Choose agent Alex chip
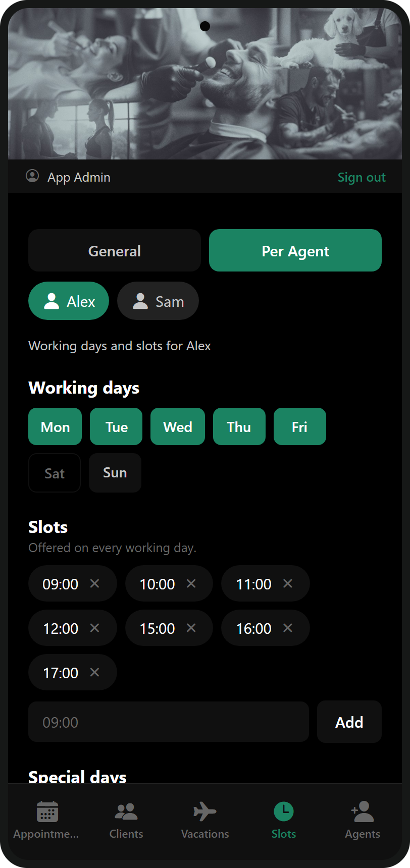 pyautogui.click(x=69, y=301)
